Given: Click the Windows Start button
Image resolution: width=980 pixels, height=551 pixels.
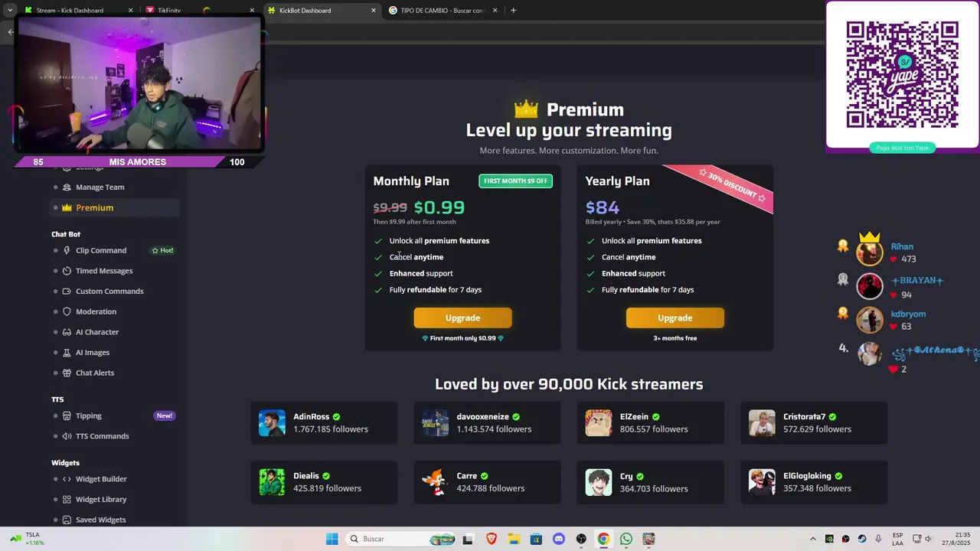Looking at the screenshot, I should click(332, 539).
